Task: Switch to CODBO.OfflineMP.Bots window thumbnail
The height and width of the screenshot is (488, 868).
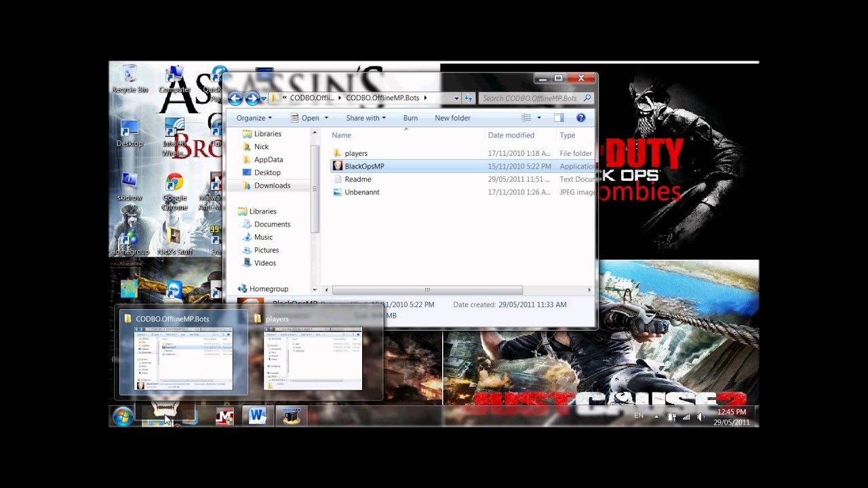Action: [x=184, y=352]
